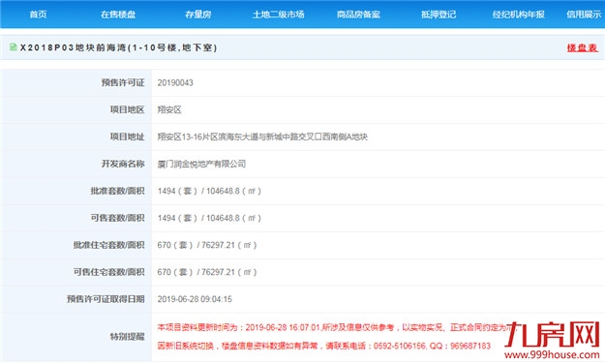Go to 抵押登记 page

coord(439,15)
